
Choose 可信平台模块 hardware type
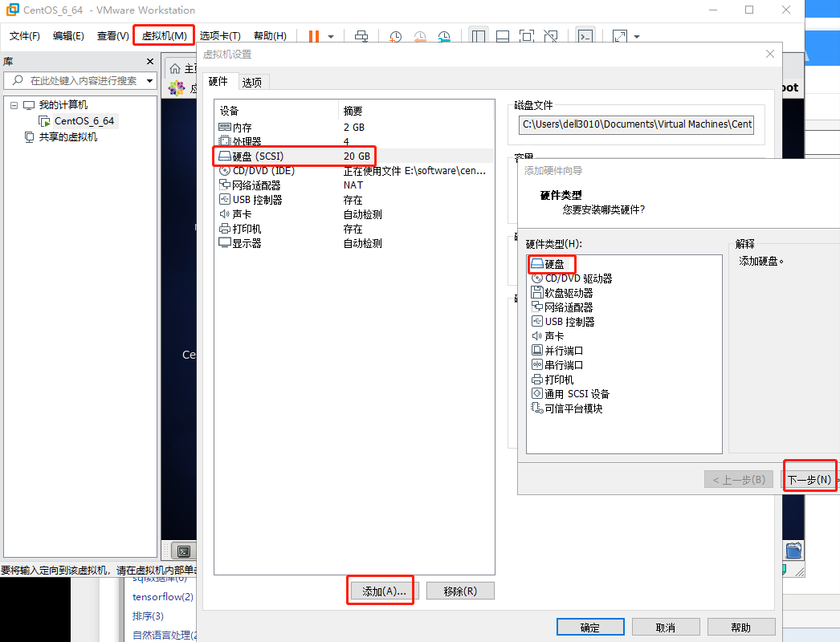pos(567,408)
